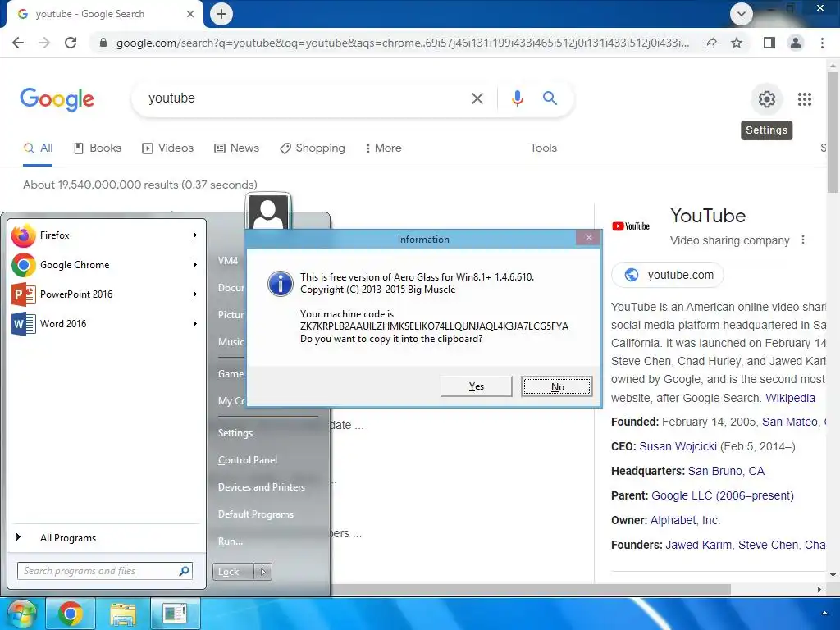Image resolution: width=840 pixels, height=630 pixels.
Task: Switch to the Videos tab
Action: click(x=167, y=148)
